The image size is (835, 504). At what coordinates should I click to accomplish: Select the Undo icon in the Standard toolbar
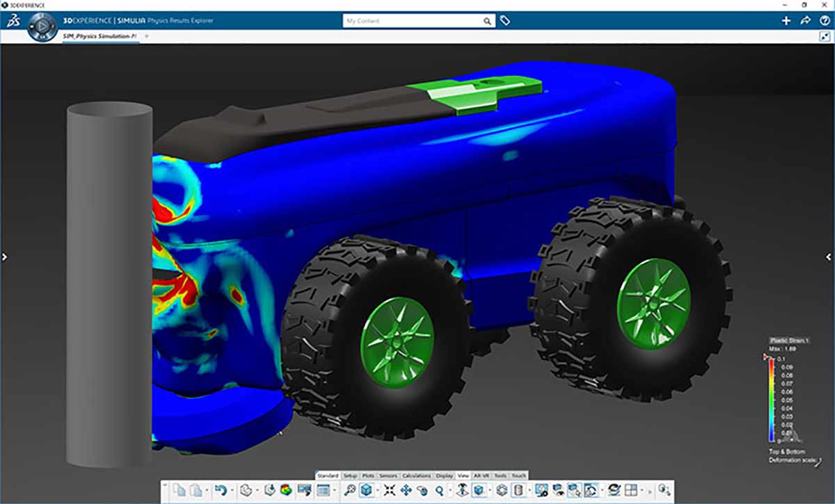(x=223, y=491)
